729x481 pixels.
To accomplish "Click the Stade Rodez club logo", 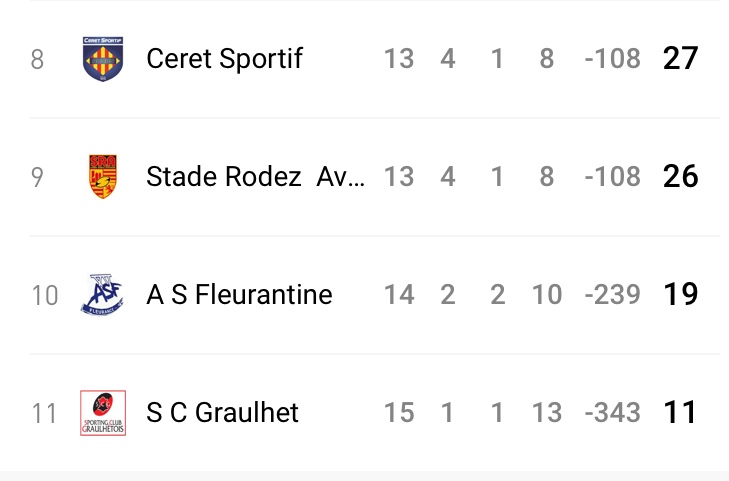I will (103, 177).
